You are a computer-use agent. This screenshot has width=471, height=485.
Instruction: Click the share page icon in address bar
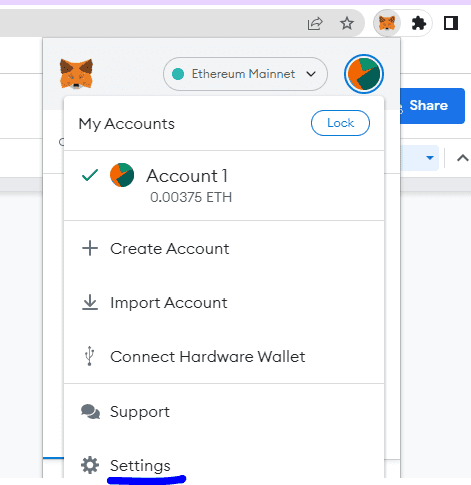coord(315,23)
